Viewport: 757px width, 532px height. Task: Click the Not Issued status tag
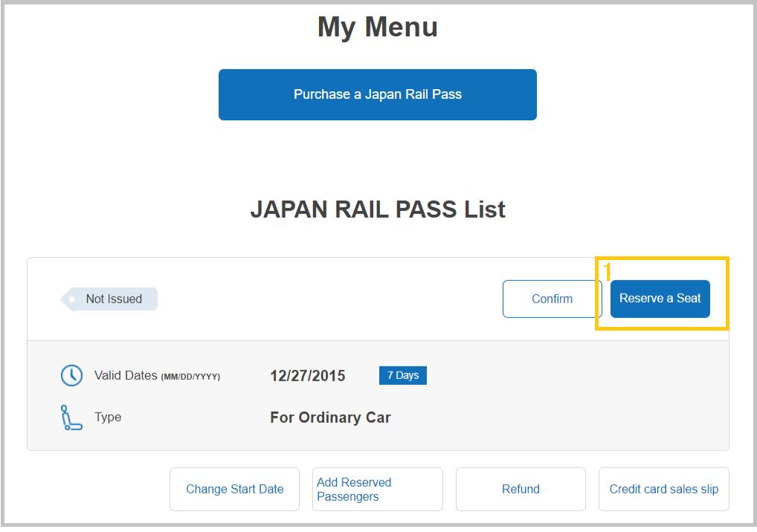(x=109, y=299)
